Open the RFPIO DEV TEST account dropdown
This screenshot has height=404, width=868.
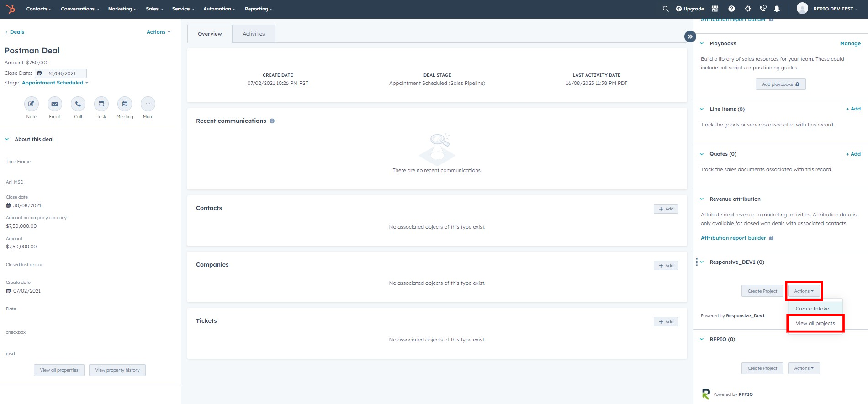pos(836,9)
